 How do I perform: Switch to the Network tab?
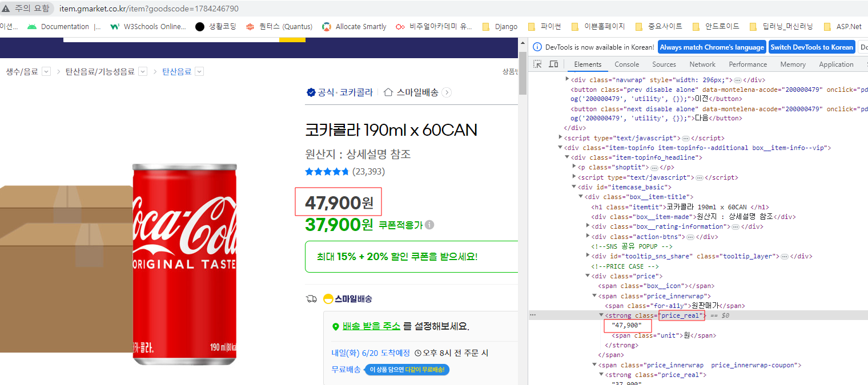click(702, 64)
